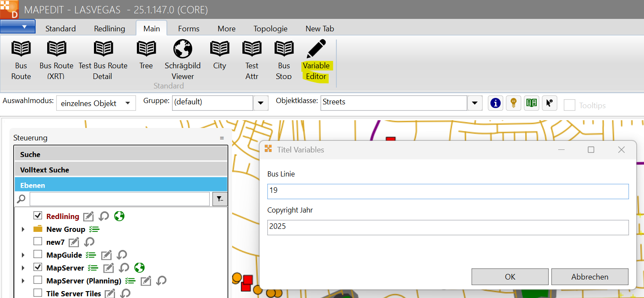Check the new7 layer checkbox
Screen dimensions: 644x298
click(38, 242)
